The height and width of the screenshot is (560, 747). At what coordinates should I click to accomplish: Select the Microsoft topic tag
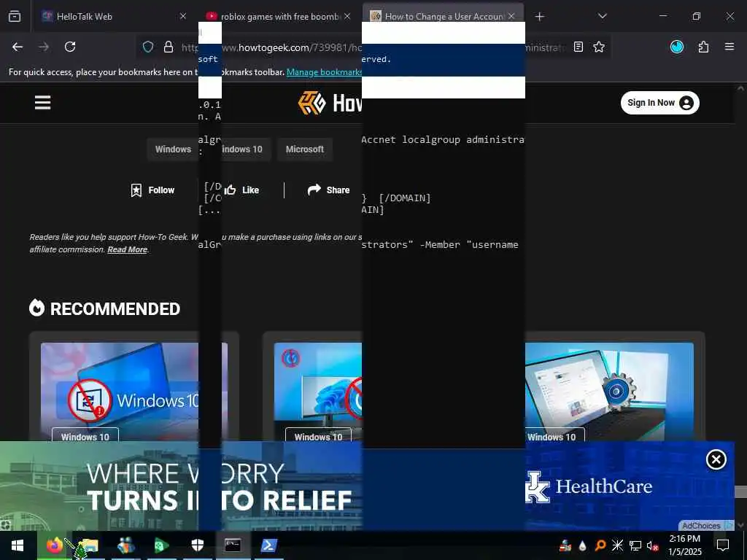(304, 149)
